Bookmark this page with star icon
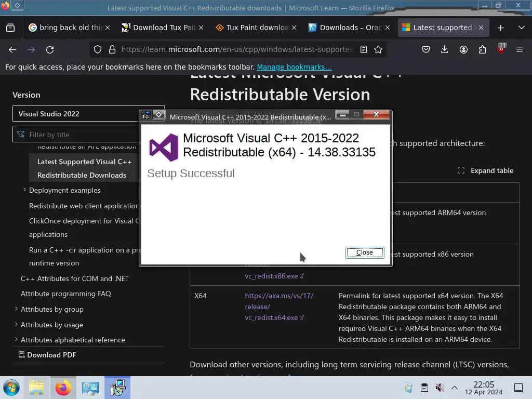The height and width of the screenshot is (399, 532). pos(378,49)
